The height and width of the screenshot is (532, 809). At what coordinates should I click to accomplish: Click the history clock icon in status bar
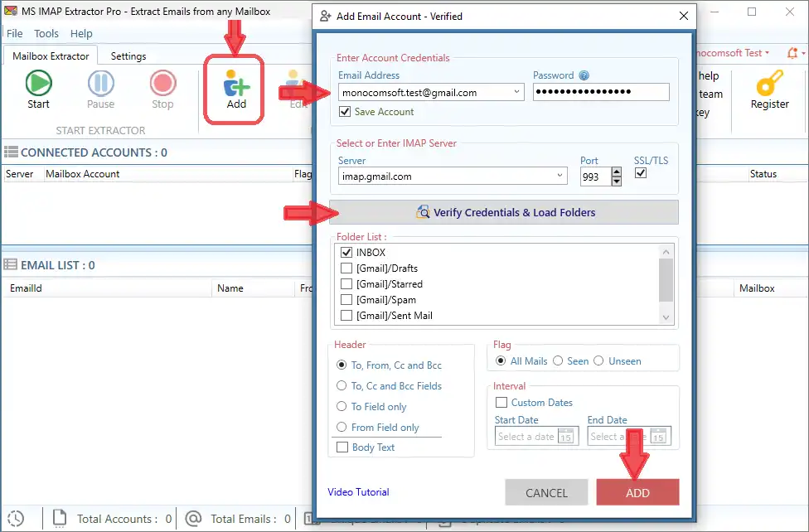(x=16, y=519)
